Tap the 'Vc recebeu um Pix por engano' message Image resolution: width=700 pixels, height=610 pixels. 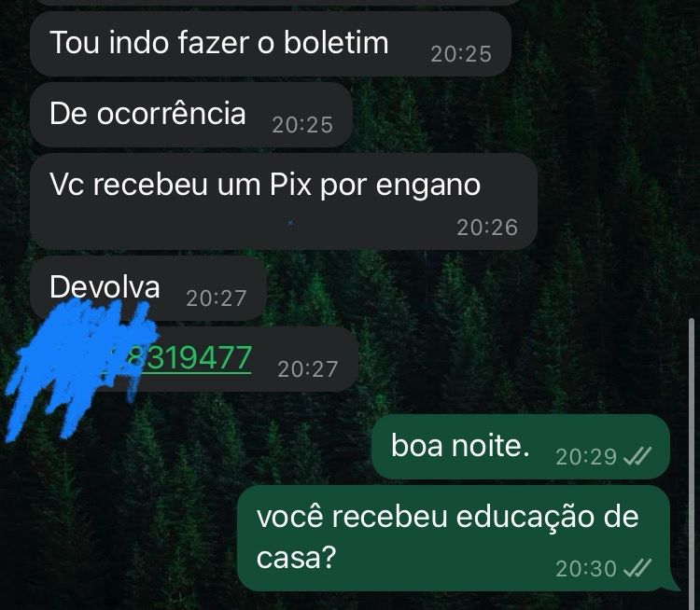pos(284,201)
